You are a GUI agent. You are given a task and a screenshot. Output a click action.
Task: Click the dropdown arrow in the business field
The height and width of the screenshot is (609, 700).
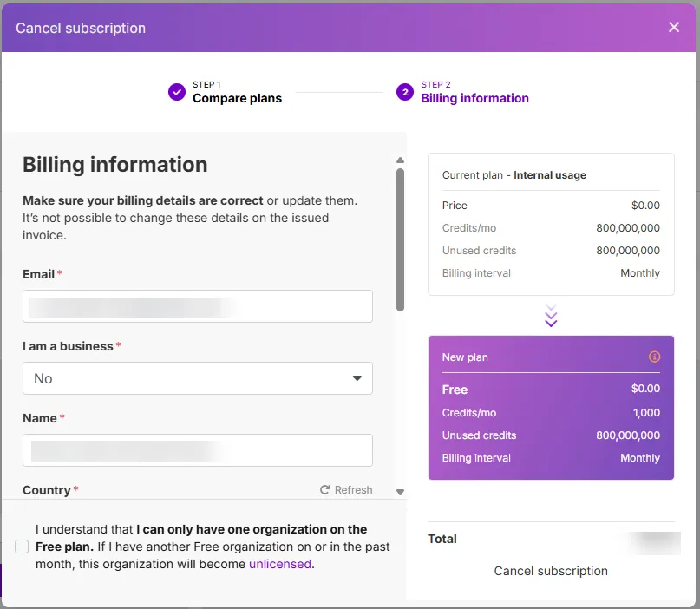[357, 378]
